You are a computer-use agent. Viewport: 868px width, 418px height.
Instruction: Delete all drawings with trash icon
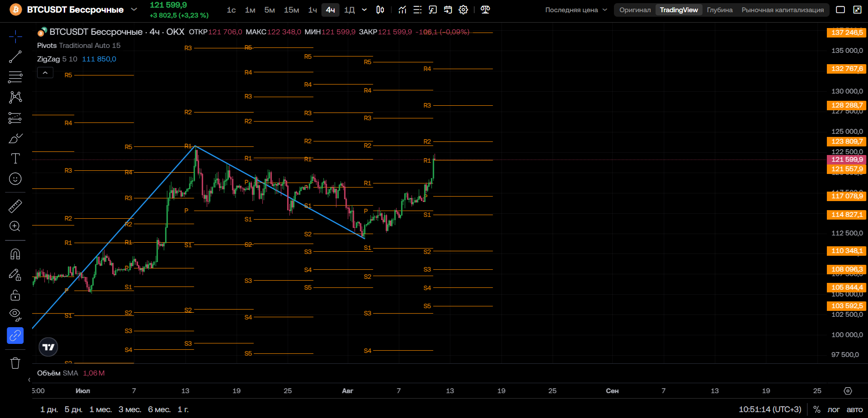[x=15, y=363]
